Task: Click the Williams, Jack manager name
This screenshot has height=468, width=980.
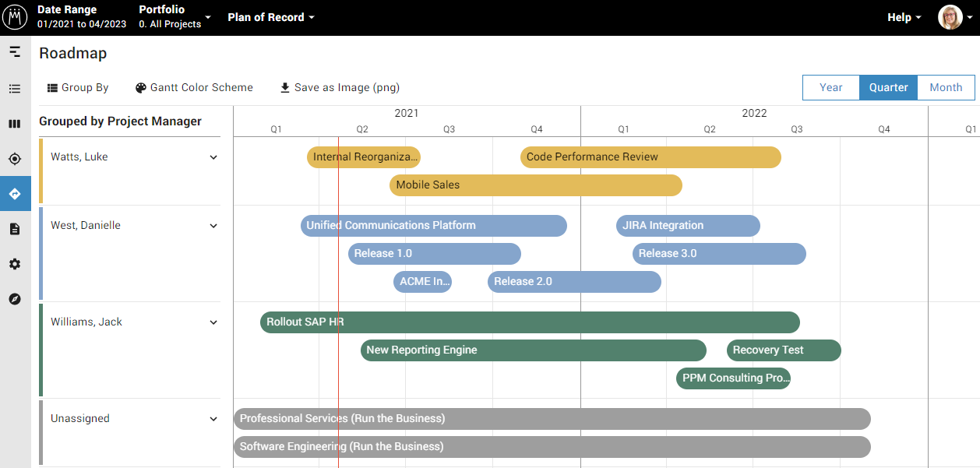Action: (x=86, y=322)
